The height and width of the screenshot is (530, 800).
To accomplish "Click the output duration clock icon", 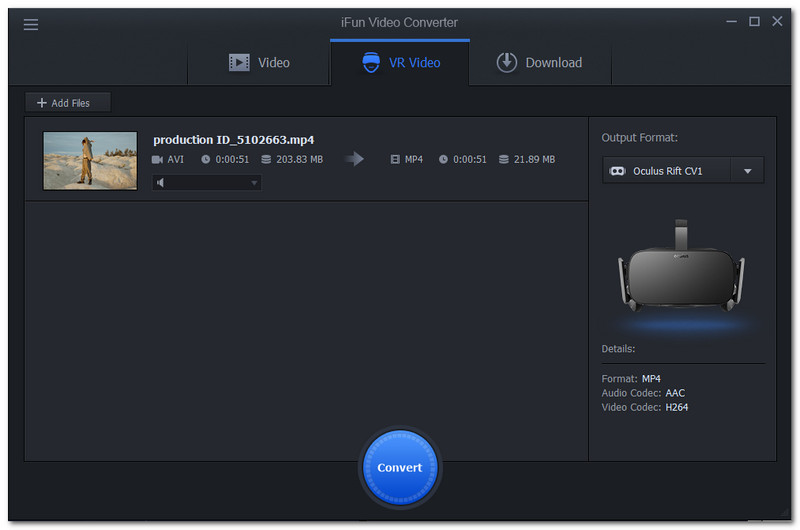I will (x=443, y=159).
